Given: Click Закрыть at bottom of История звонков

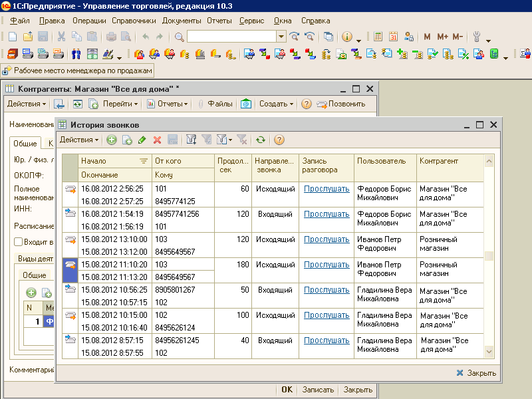Looking at the screenshot, I should (x=476, y=373).
